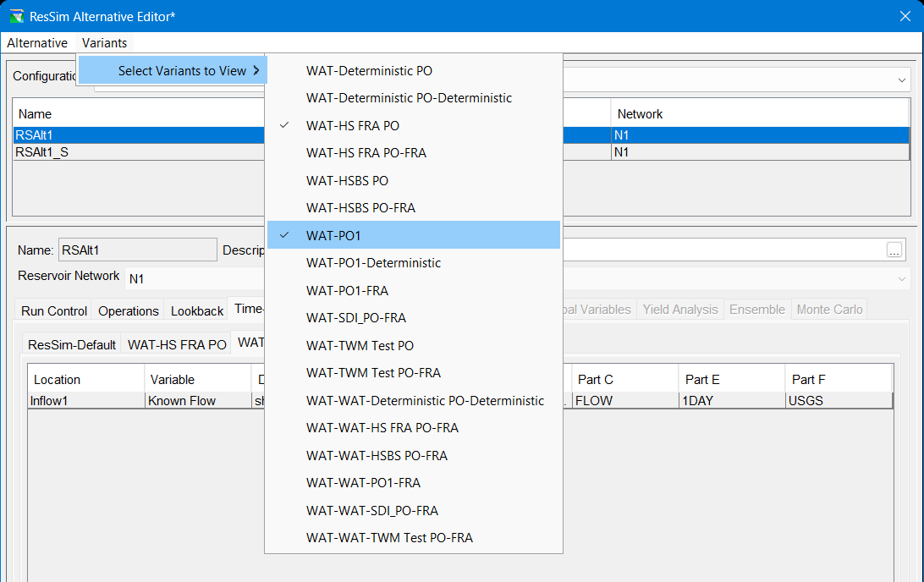Select RSAlt1_S row in alternatives table
This screenshot has height=582, width=924.
[x=42, y=152]
